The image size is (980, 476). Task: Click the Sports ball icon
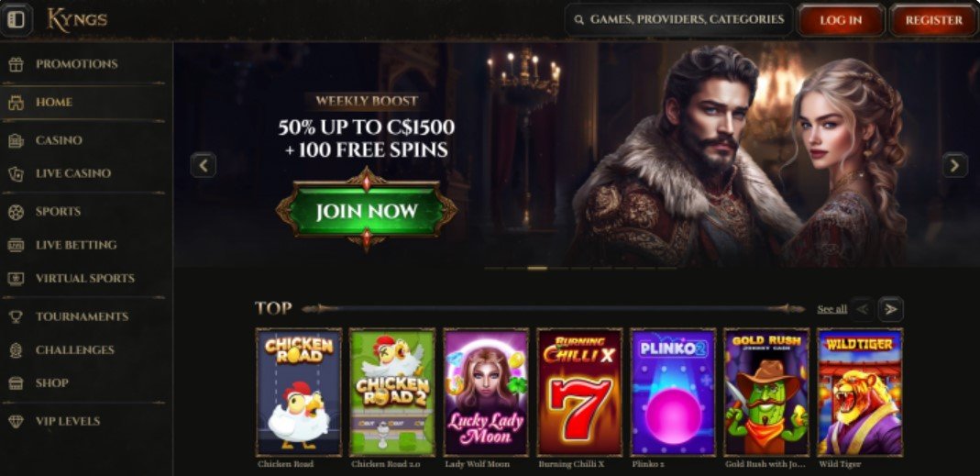16,212
